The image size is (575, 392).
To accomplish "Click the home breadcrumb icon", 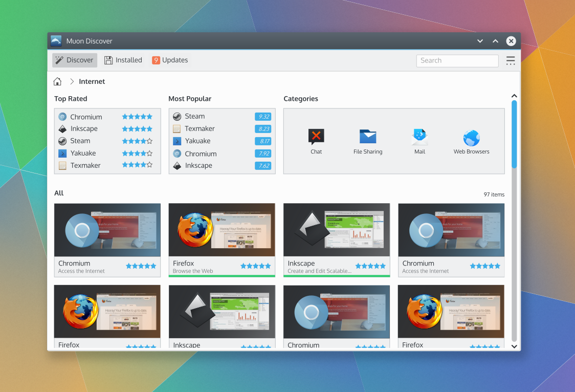I will coord(57,81).
